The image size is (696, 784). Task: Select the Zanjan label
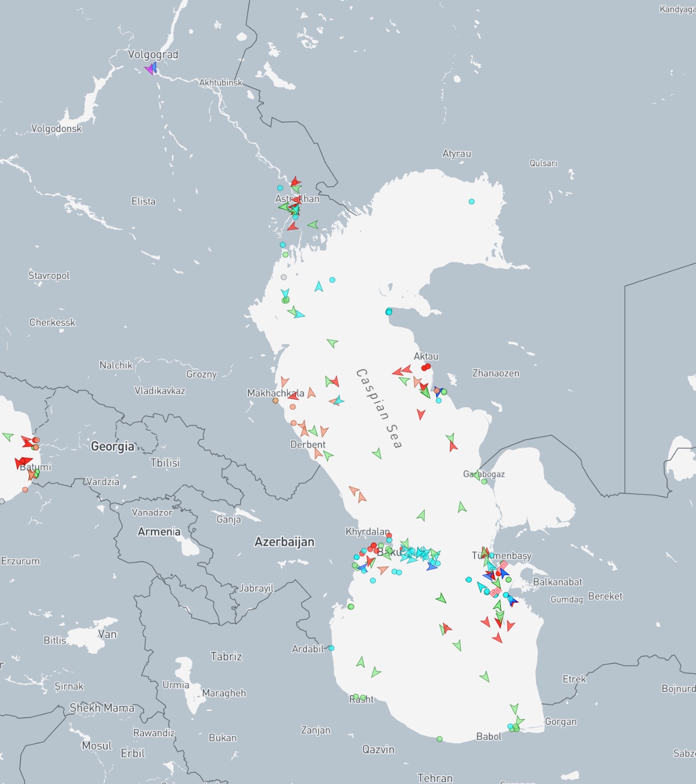tap(316, 730)
